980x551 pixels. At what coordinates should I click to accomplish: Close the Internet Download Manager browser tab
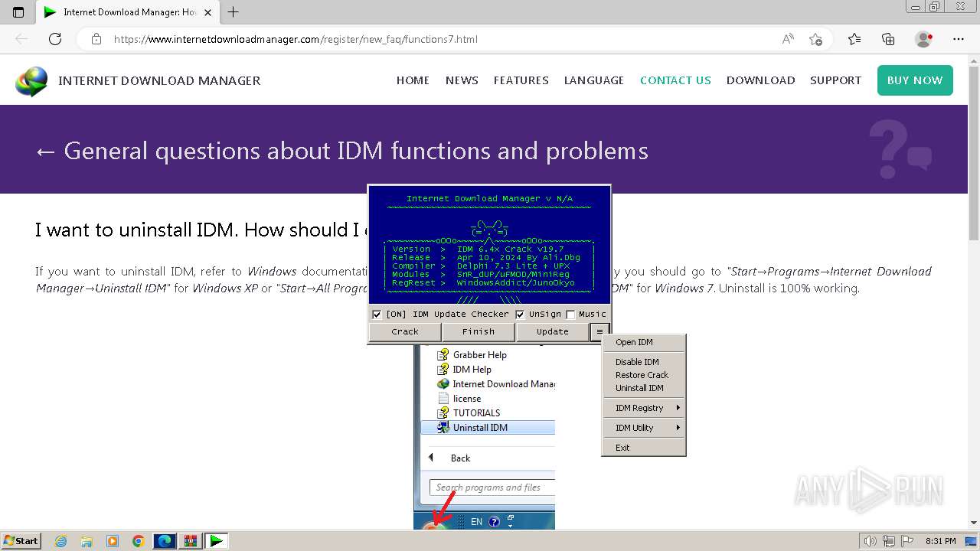click(207, 12)
